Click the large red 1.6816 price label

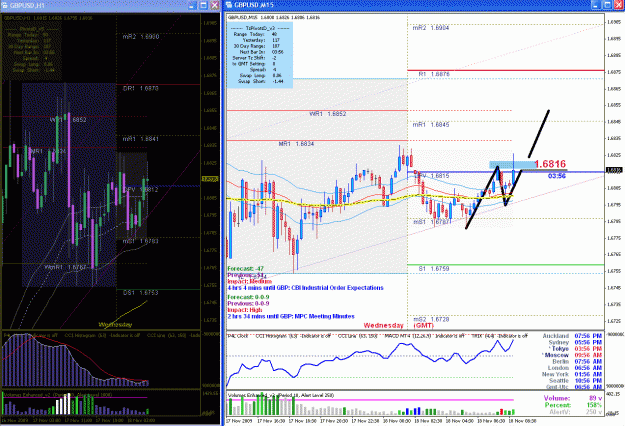pos(550,164)
